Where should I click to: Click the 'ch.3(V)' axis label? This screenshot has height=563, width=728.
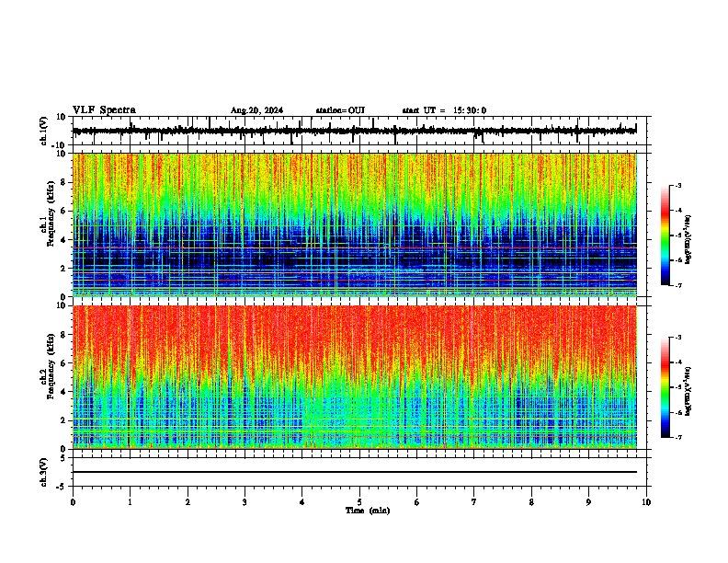(x=44, y=472)
